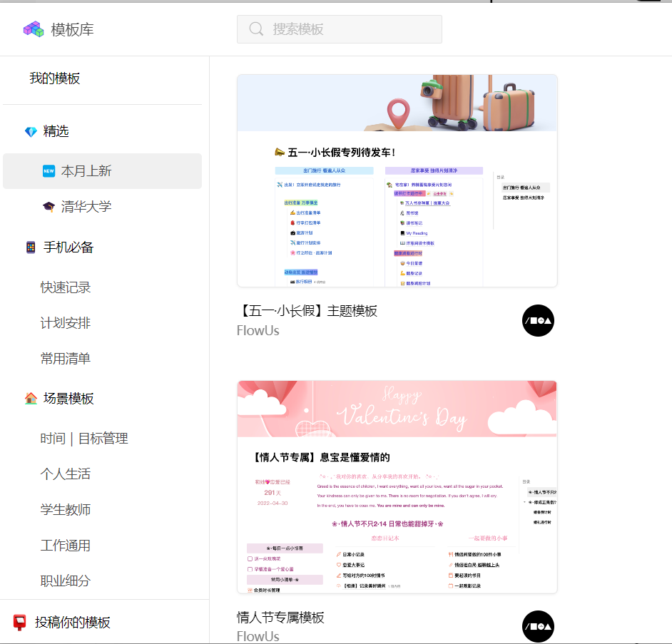Click the 模板库 cube logo icon
Screen dimensions: 672x644
pyautogui.click(x=34, y=29)
